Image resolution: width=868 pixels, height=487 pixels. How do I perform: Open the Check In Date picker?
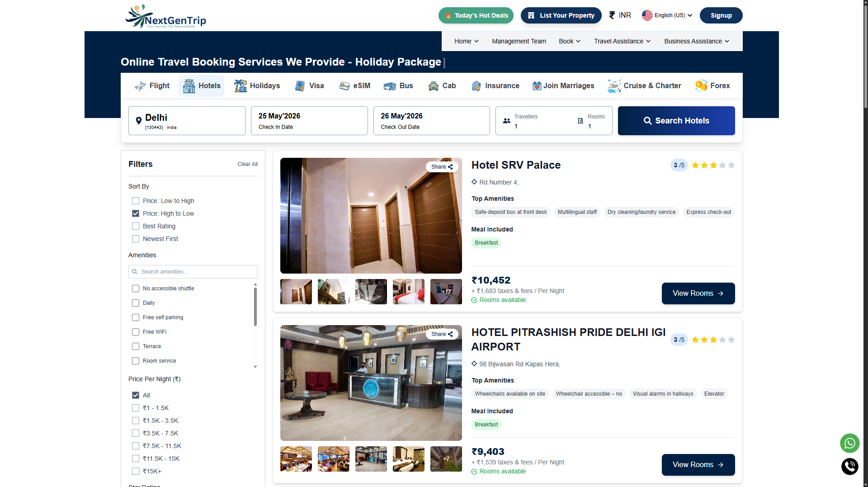point(309,121)
